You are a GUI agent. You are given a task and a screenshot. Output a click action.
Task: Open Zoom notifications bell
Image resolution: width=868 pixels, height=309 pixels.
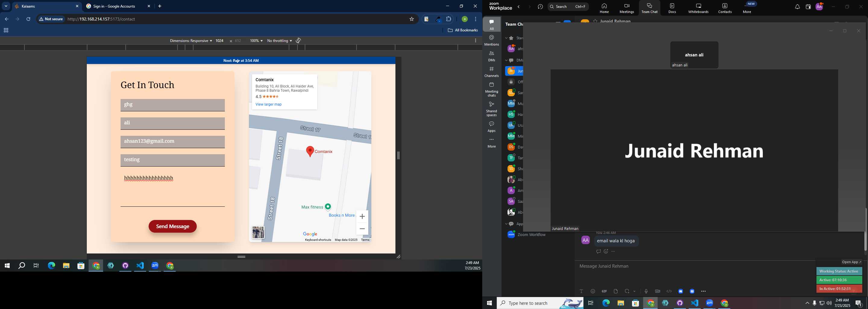pyautogui.click(x=797, y=7)
